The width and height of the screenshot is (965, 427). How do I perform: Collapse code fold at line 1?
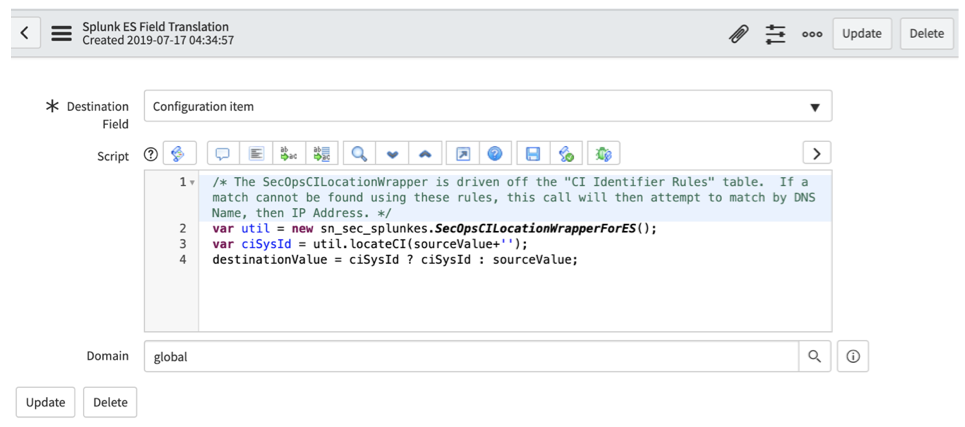191,183
